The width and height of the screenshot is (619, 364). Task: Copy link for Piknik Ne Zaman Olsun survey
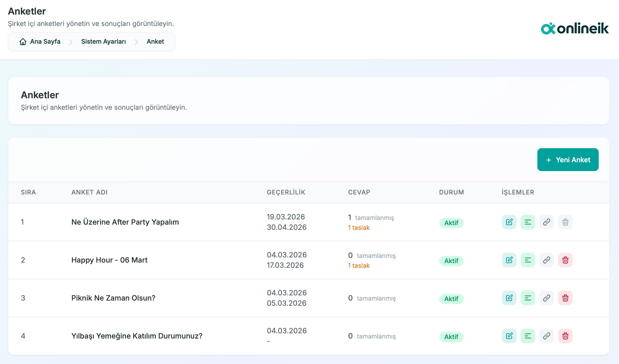[x=546, y=298]
